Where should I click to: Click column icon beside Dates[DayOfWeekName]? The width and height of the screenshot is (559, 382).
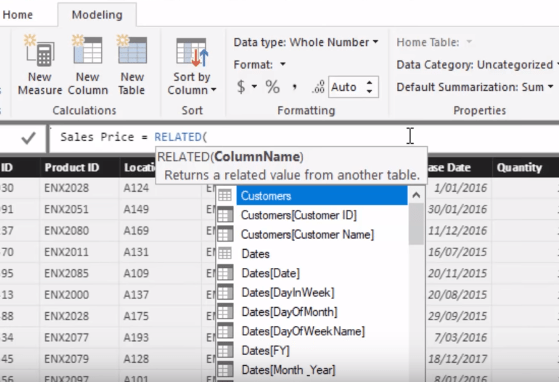click(x=225, y=331)
